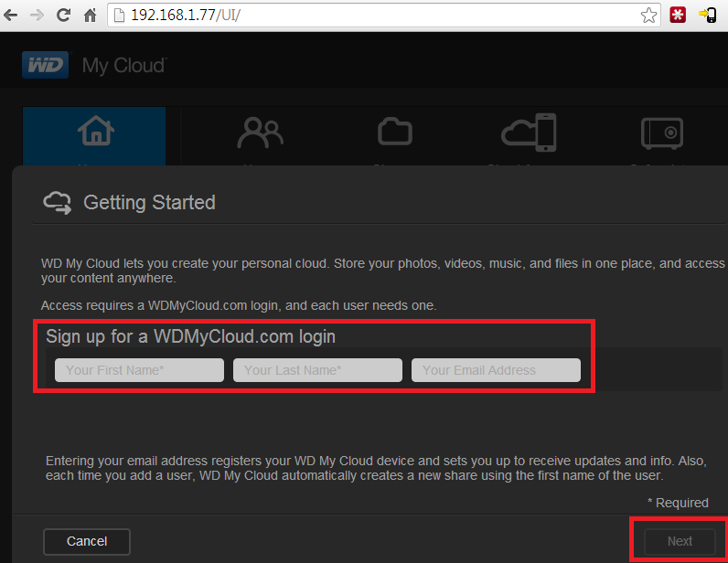Screen dimensions: 728x563
Task: Reload the current page
Action: click(63, 16)
